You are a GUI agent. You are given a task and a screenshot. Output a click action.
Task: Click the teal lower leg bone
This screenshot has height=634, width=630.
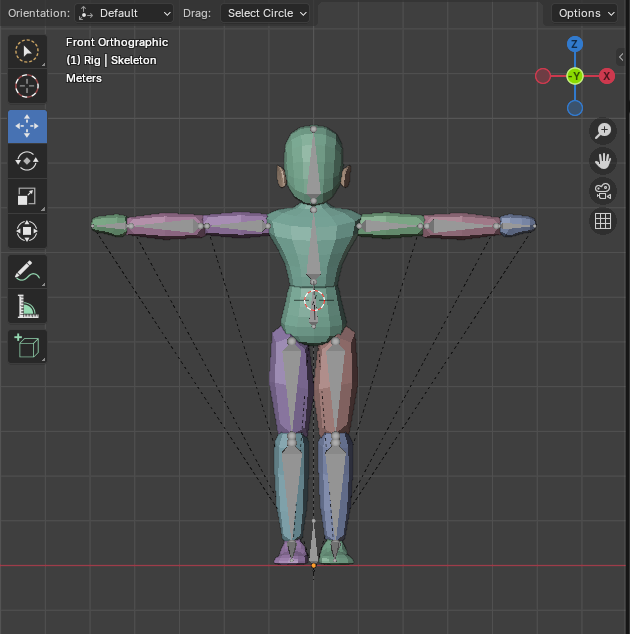pos(292,490)
